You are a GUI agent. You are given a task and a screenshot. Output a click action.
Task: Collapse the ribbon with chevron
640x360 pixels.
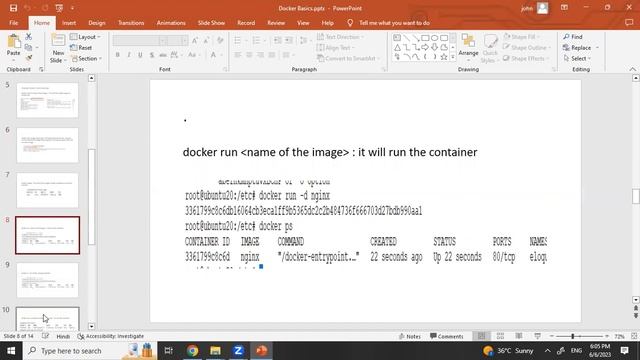[632, 69]
